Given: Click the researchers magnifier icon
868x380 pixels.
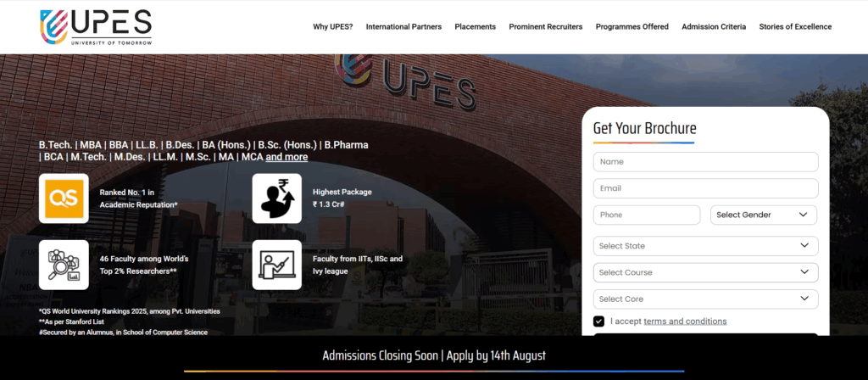Looking at the screenshot, I should tap(64, 265).
